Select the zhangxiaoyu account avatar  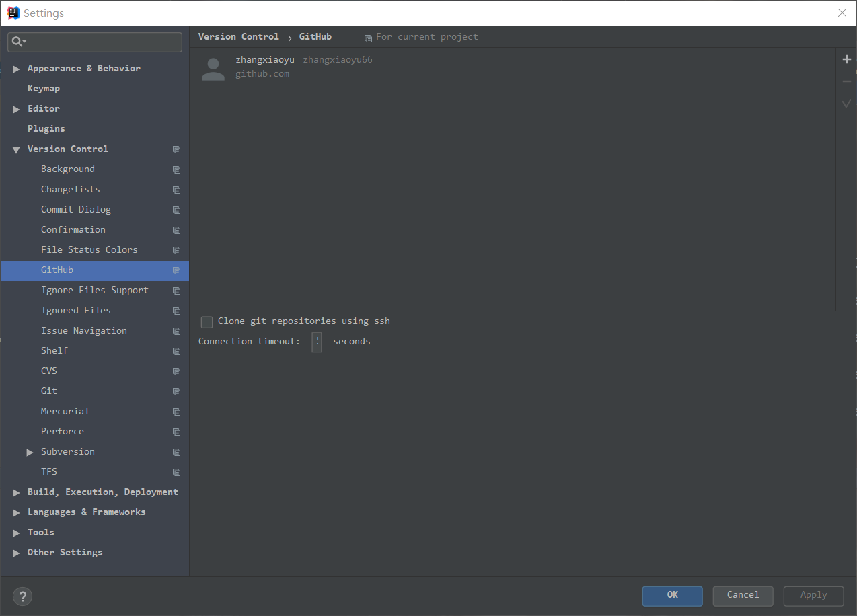(213, 69)
